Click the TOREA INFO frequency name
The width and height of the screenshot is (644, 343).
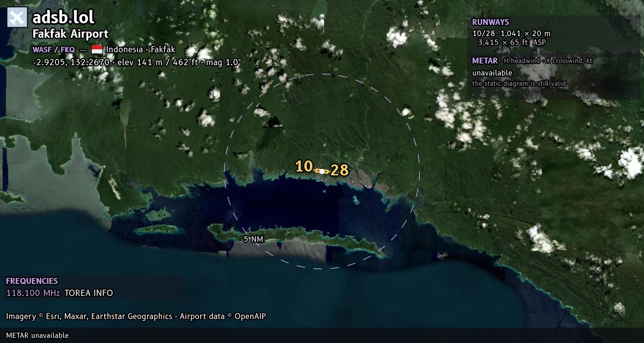tap(89, 293)
